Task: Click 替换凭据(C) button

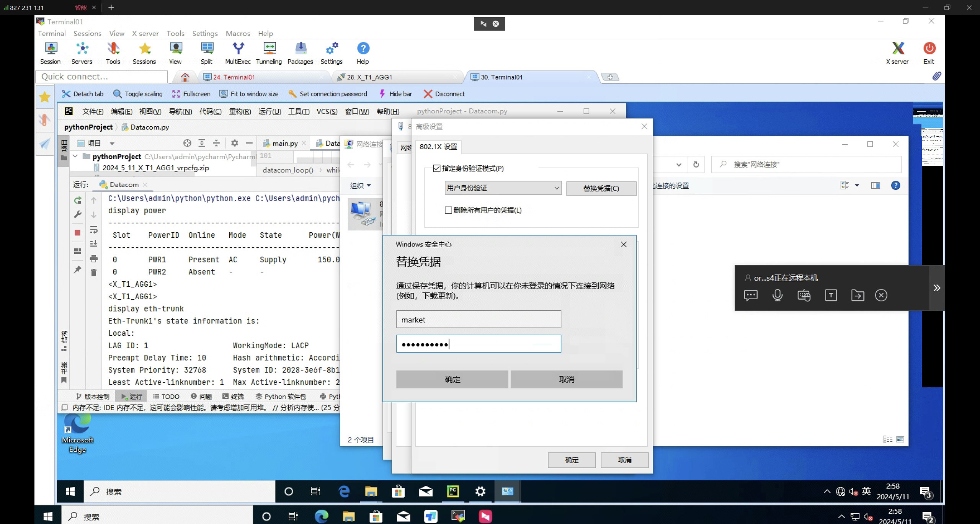Action: point(601,188)
